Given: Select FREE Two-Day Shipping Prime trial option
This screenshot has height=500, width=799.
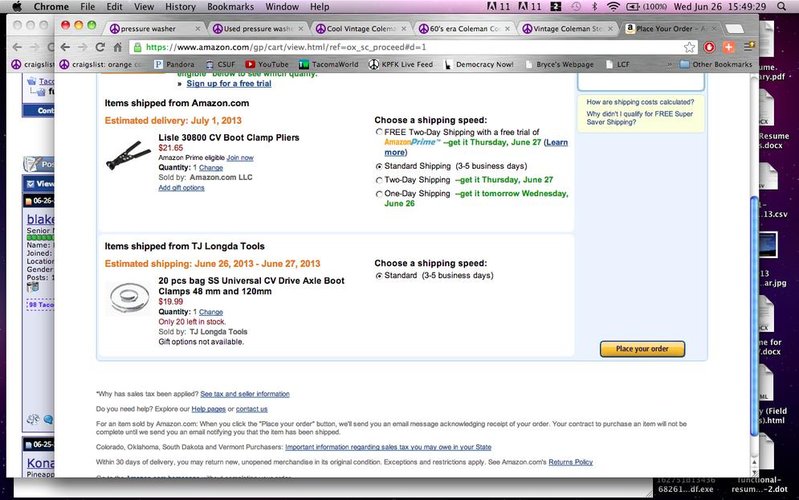Looking at the screenshot, I should click(379, 132).
